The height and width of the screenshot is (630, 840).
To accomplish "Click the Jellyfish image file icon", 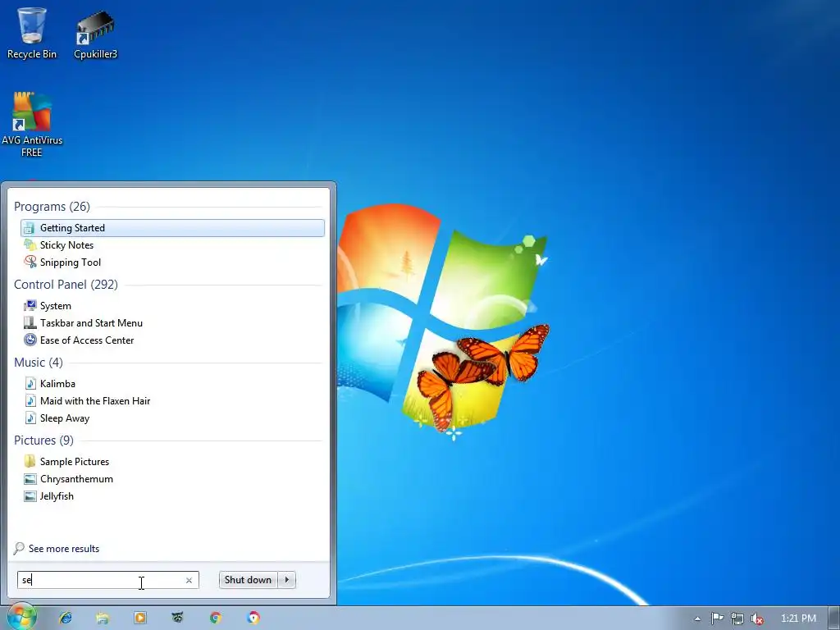I will click(30, 495).
